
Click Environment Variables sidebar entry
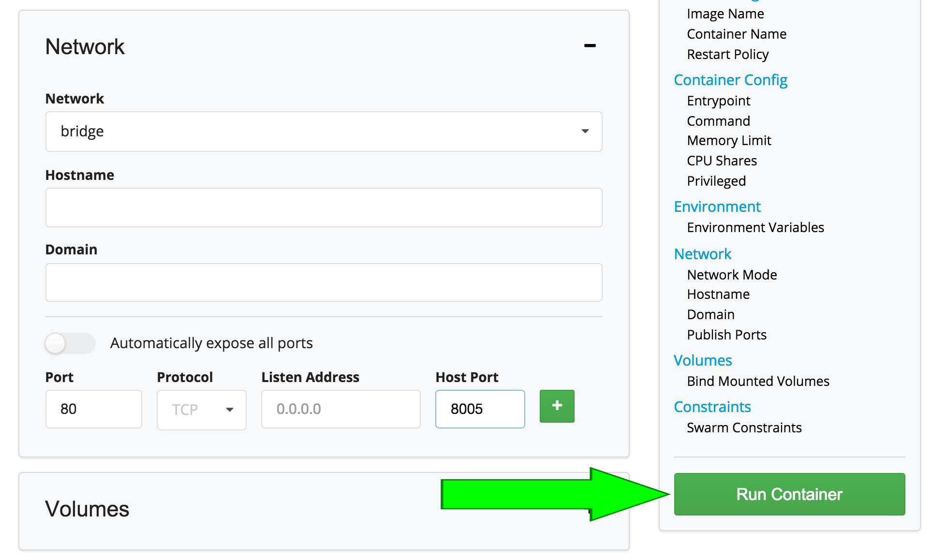pos(755,227)
